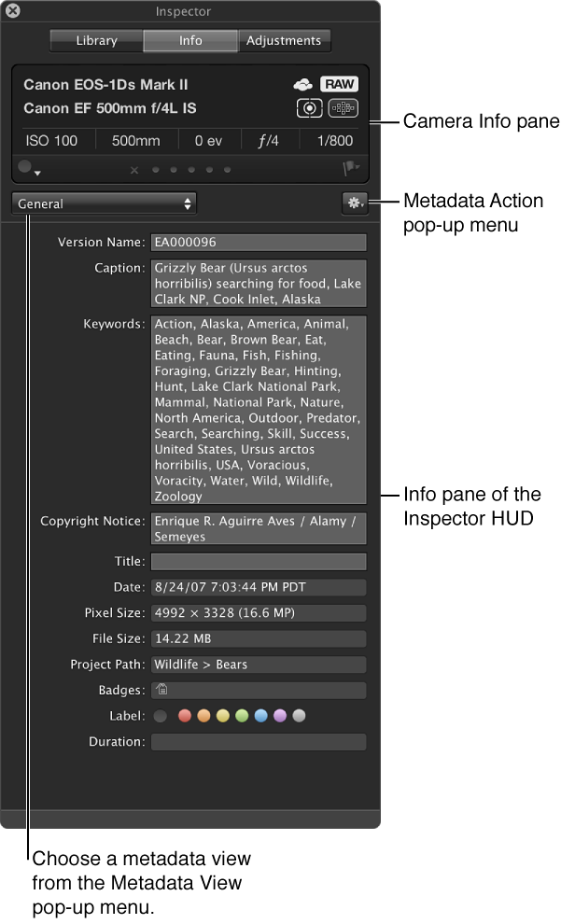
Task: Apply the purple label swatch
Action: 280,716
